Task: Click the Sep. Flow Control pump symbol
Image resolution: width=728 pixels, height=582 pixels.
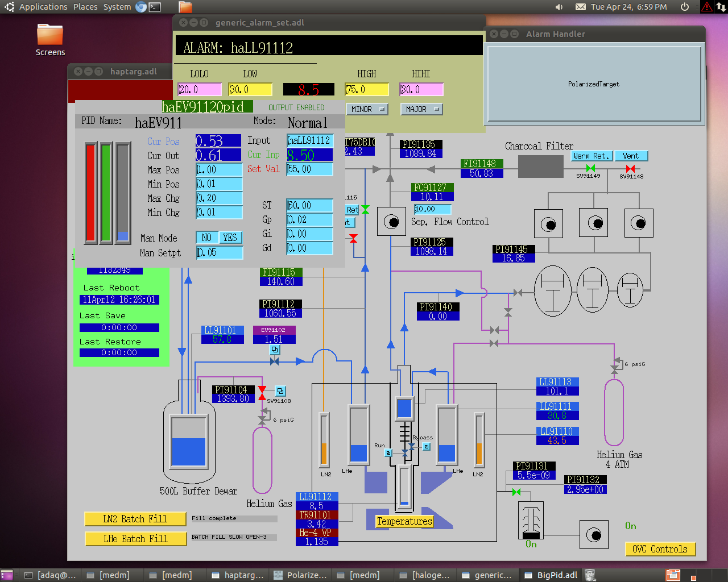Action: (391, 222)
